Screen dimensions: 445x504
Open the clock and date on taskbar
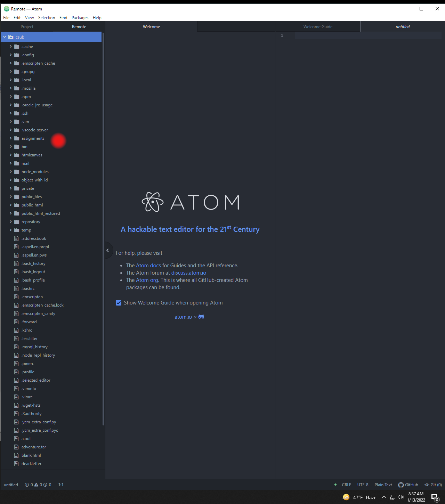[x=416, y=497]
